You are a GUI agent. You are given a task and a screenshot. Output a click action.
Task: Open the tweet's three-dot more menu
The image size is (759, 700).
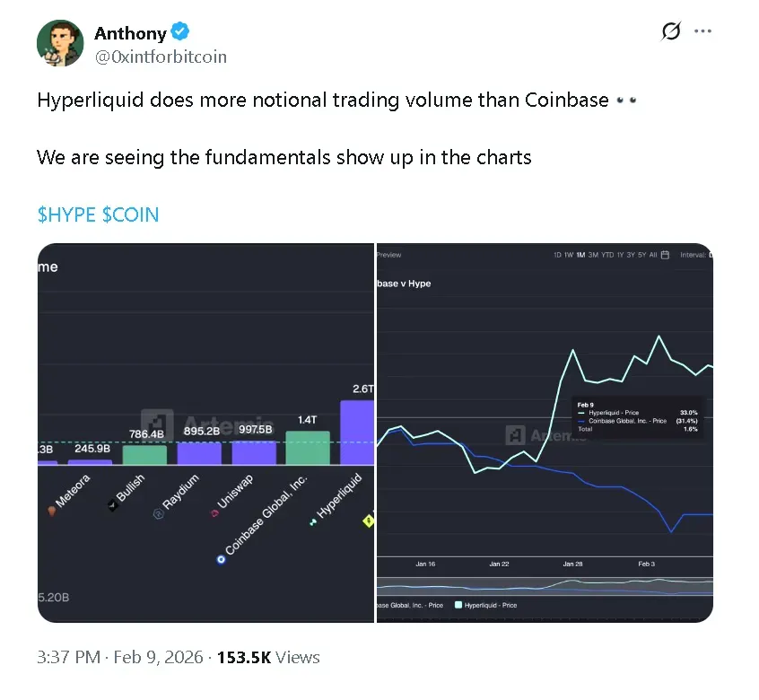point(702,32)
